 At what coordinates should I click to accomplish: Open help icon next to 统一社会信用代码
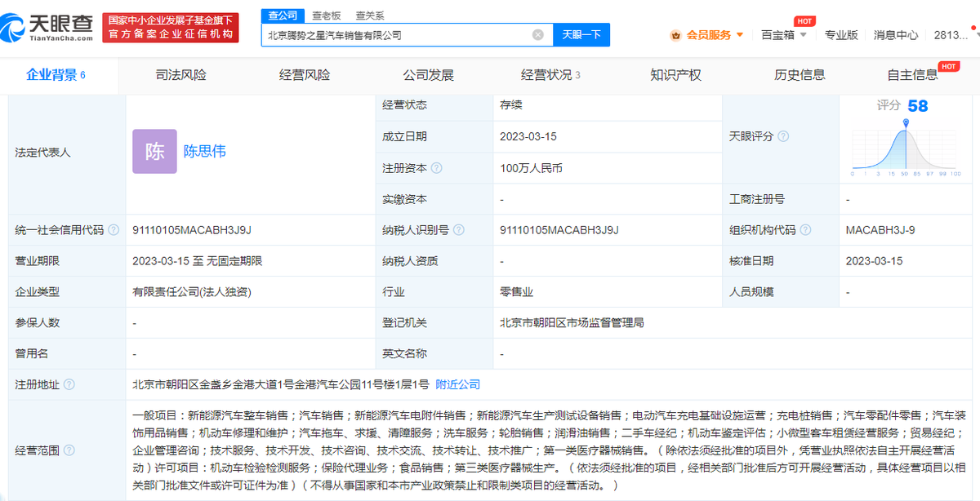(114, 230)
